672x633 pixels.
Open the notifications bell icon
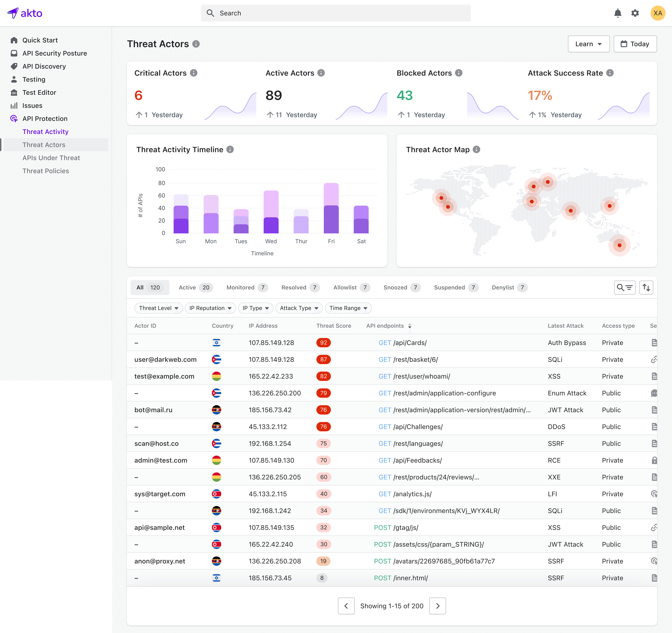point(618,13)
